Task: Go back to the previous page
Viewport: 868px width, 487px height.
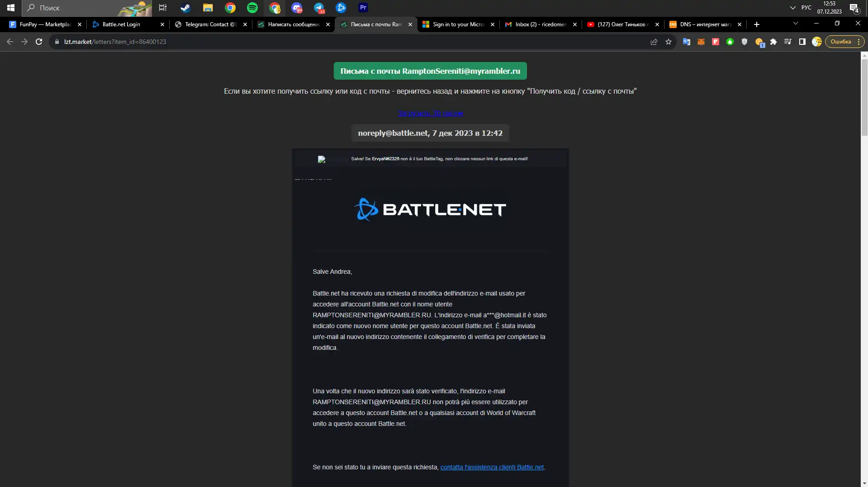Action: [10, 42]
